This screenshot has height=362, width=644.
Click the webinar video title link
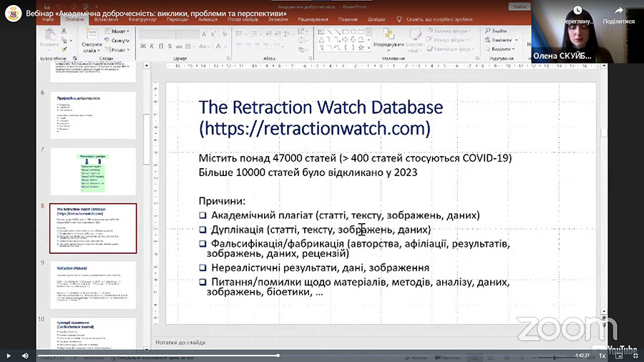157,14
